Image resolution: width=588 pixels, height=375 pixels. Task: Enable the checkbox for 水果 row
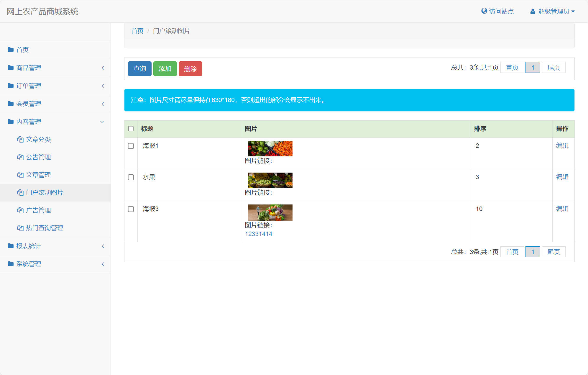[x=131, y=177]
